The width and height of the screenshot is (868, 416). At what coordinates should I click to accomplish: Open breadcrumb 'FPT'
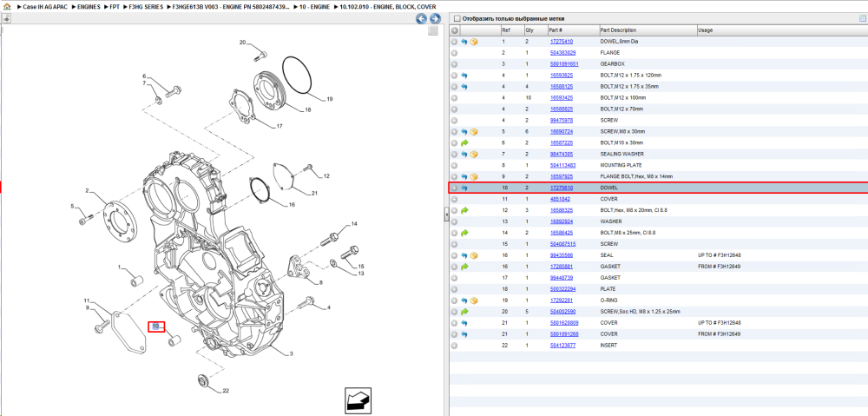tap(115, 7)
